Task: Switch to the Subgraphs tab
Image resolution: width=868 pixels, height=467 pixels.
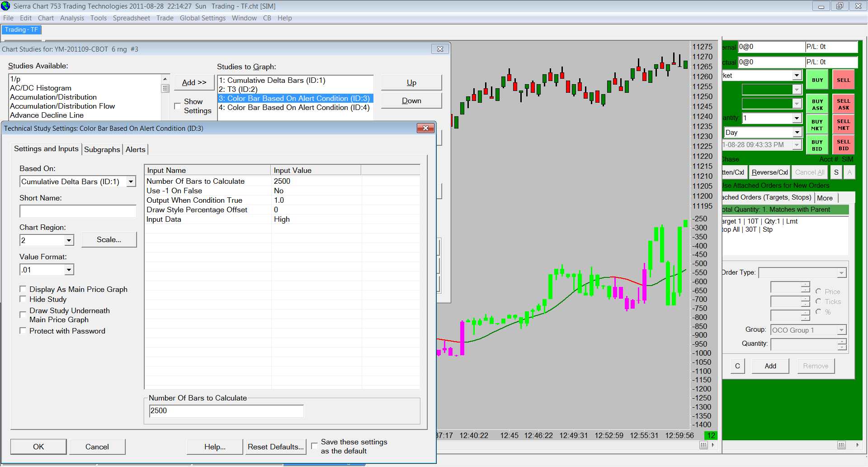Action: pos(102,149)
